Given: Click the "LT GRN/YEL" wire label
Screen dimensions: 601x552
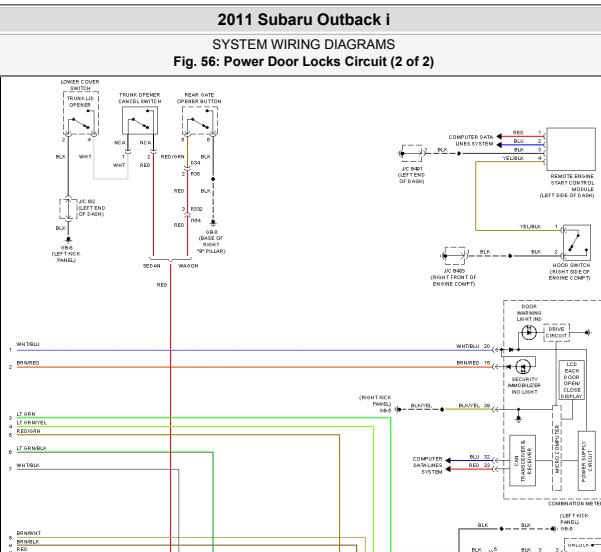Looking at the screenshot, I should tap(31, 423).
